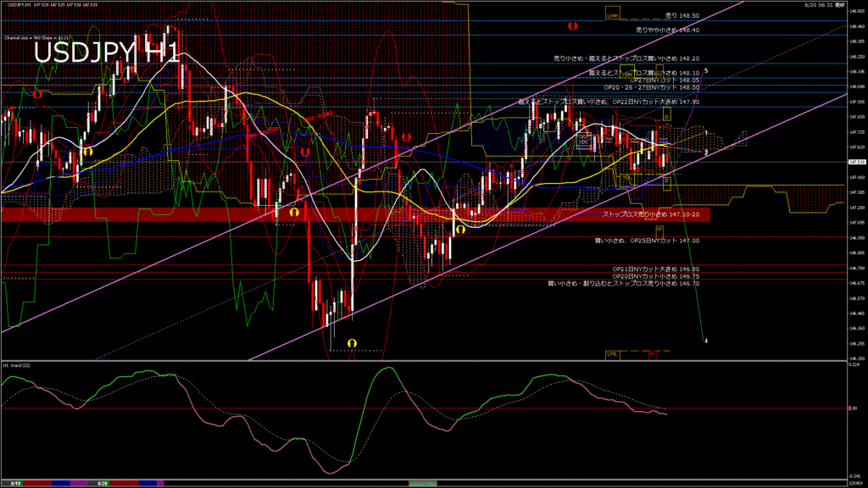Click the H1 macd (12) indicator label
Image resolution: width=868 pixels, height=488 pixels.
click(x=17, y=365)
